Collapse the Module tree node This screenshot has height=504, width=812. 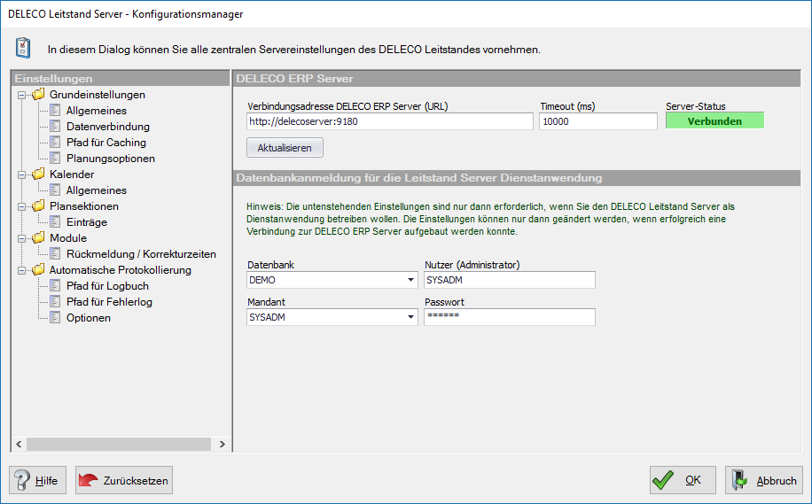point(22,238)
